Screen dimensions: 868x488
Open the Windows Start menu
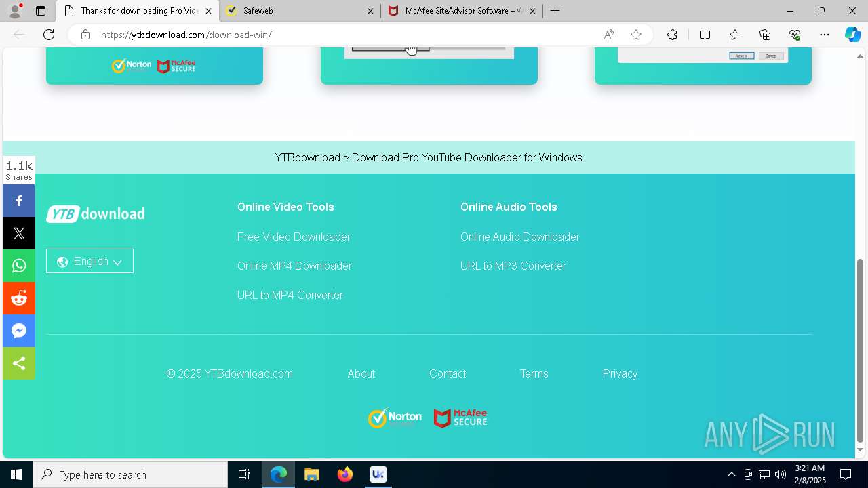pyautogui.click(x=16, y=474)
